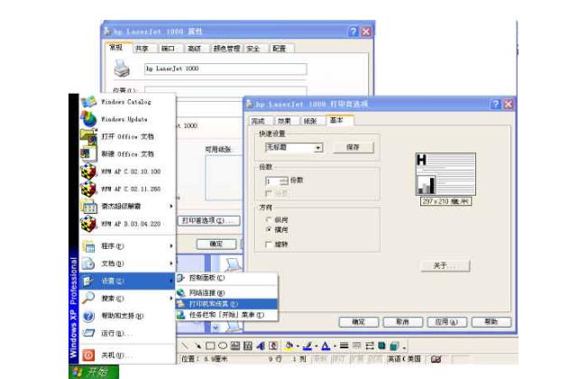The width and height of the screenshot is (588, 379).
Task: Launch WPM AP C 02.10.100
Action: pos(127,171)
